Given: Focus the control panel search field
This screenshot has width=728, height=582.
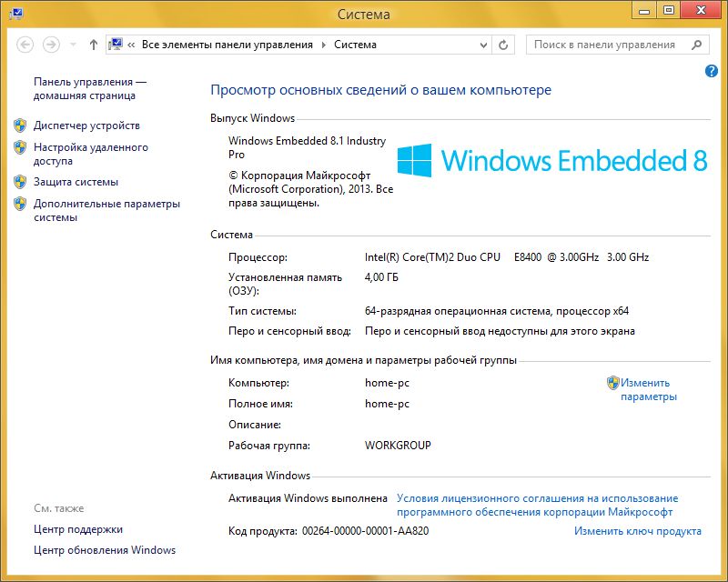Looking at the screenshot, I should tap(617, 45).
